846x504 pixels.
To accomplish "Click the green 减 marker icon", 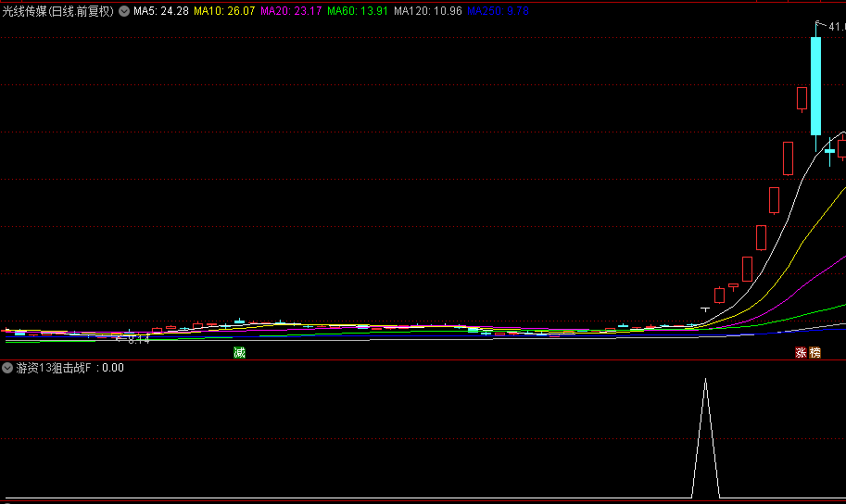I will pyautogui.click(x=240, y=353).
